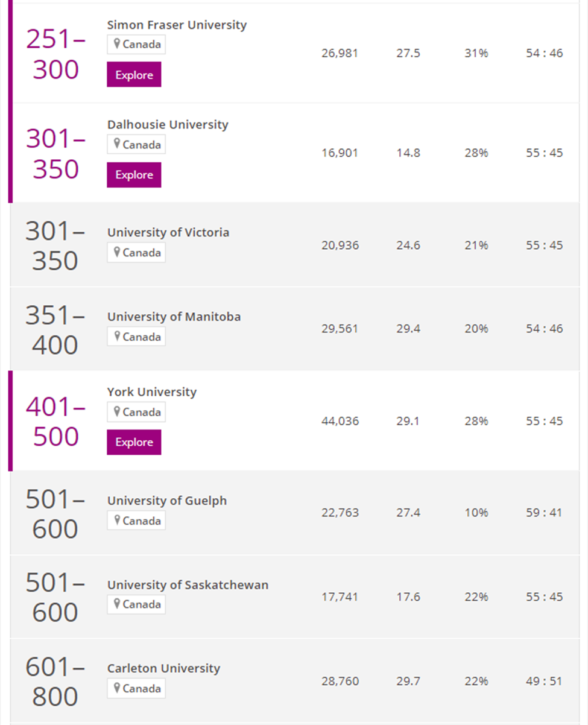Open the Simon Fraser University link
This screenshot has height=725, width=588.
coord(177,25)
